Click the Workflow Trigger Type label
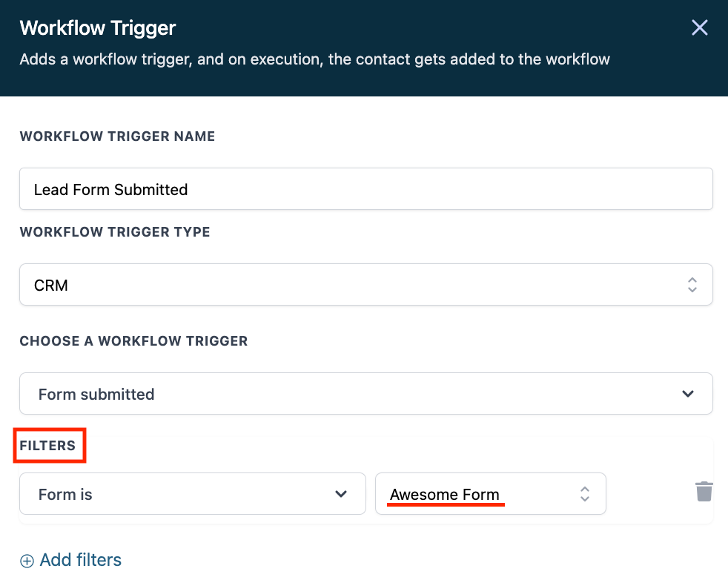Image resolution: width=728 pixels, height=583 pixels. pos(115,232)
